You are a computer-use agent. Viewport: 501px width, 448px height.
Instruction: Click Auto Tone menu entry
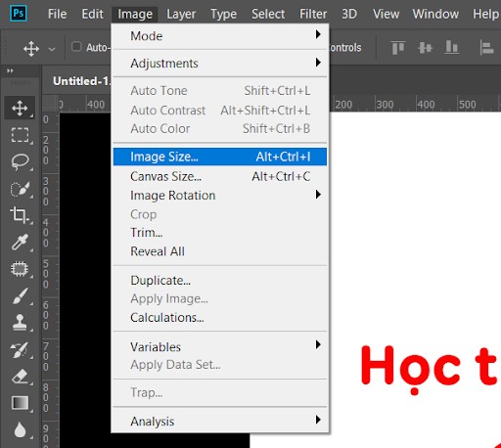(x=220, y=90)
